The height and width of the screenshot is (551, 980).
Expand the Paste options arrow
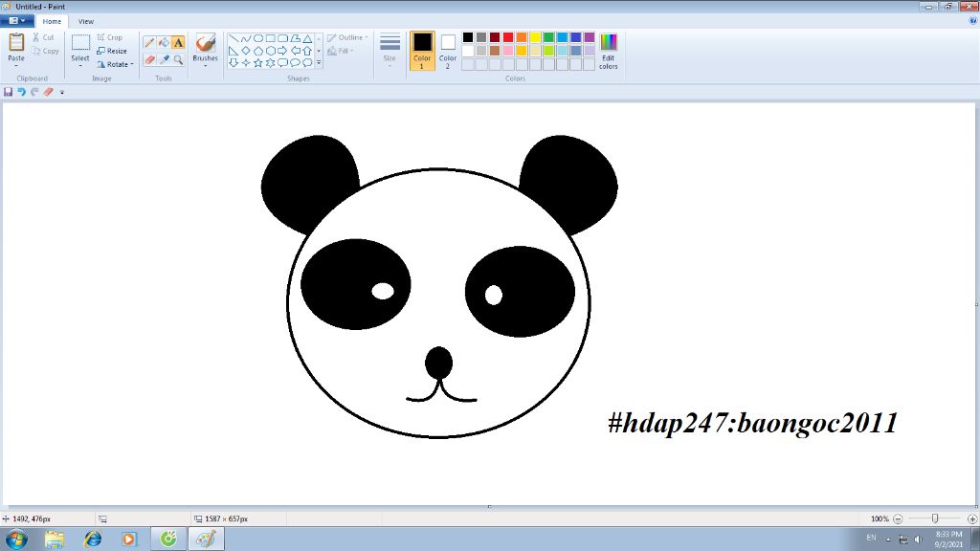16,66
